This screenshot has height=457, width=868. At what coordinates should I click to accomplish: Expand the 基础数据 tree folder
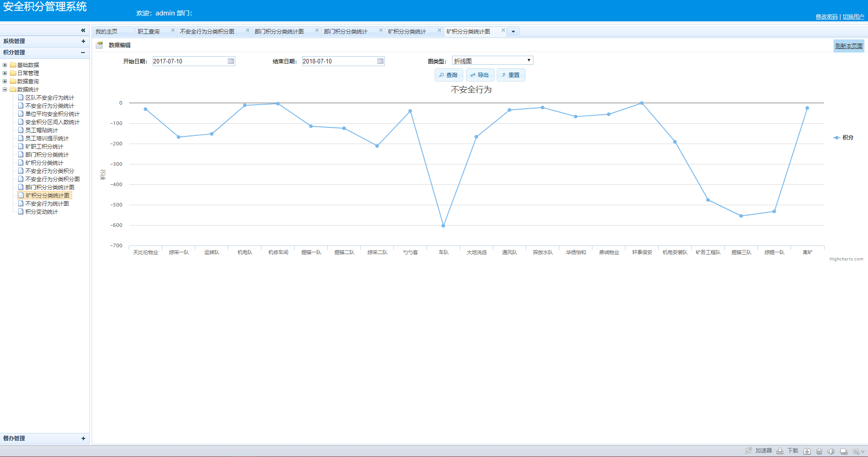pos(5,65)
